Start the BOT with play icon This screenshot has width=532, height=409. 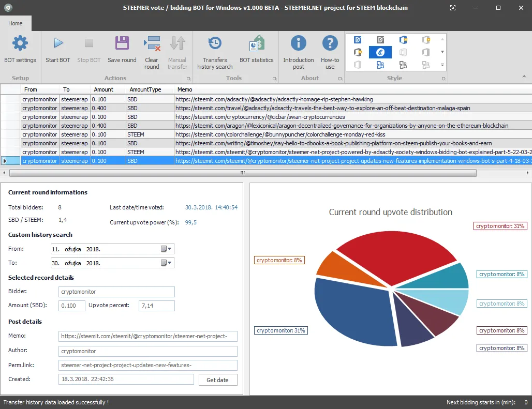[x=58, y=43]
